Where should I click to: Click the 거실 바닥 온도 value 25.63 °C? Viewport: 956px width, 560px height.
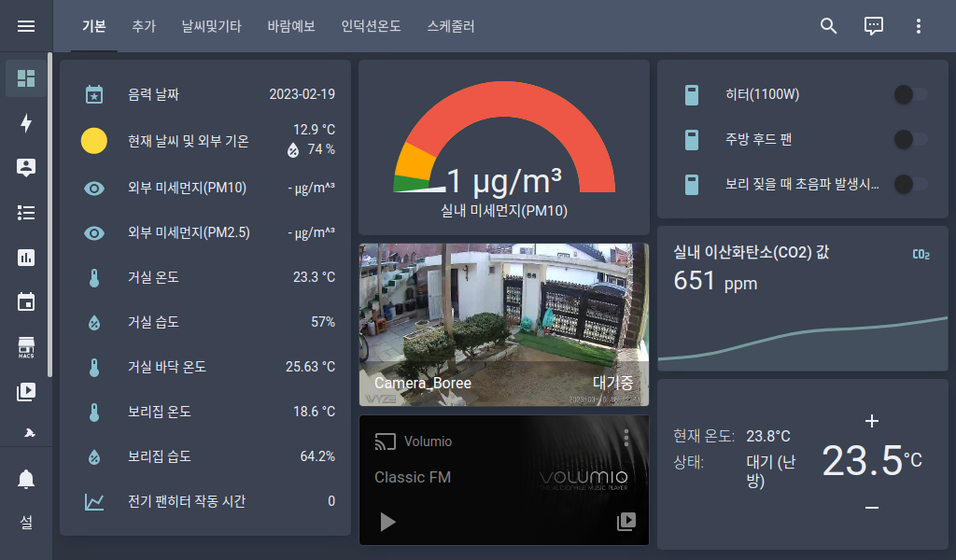coord(310,367)
